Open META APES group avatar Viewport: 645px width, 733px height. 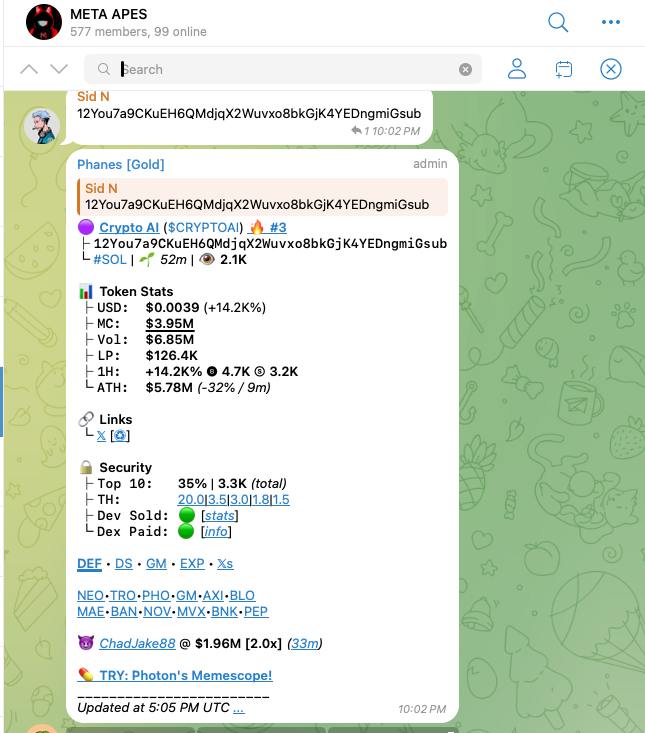coord(43,22)
